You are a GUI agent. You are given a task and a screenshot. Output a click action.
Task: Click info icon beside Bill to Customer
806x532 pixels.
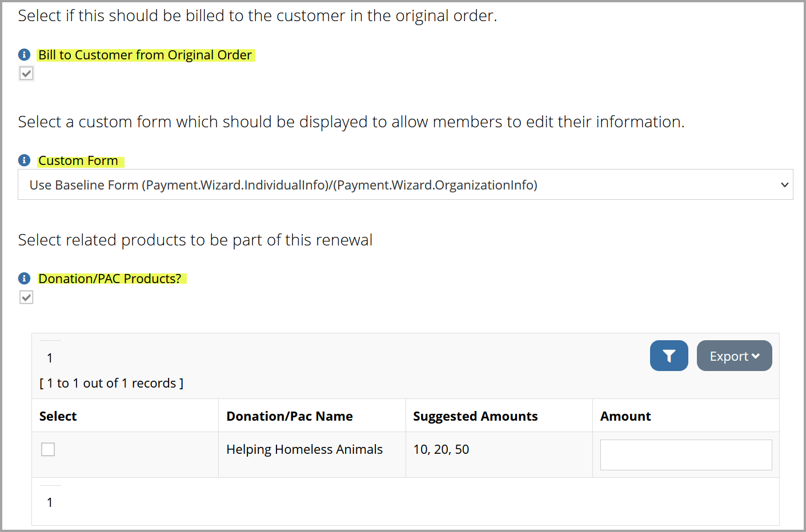click(x=25, y=55)
